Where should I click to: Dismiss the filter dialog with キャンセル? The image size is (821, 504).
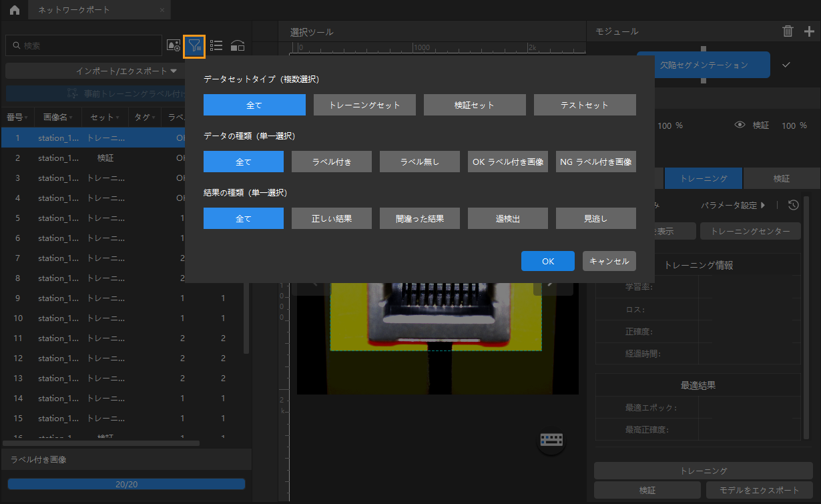pos(609,261)
